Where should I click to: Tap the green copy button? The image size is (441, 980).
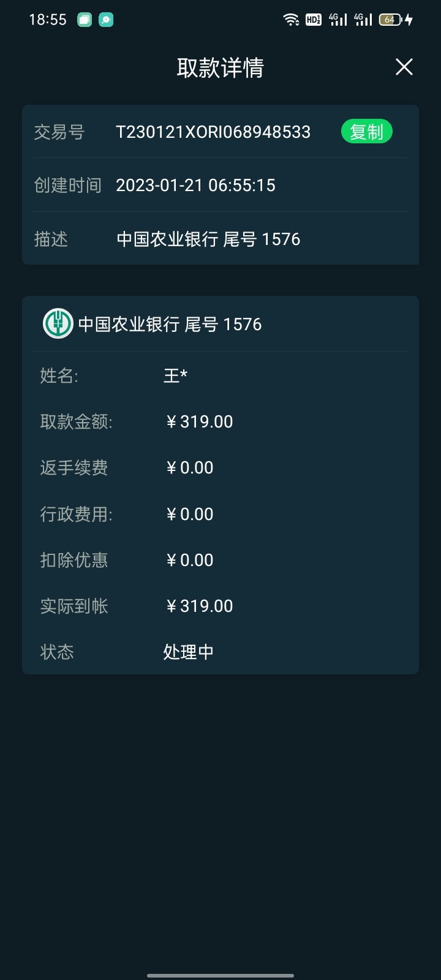366,132
